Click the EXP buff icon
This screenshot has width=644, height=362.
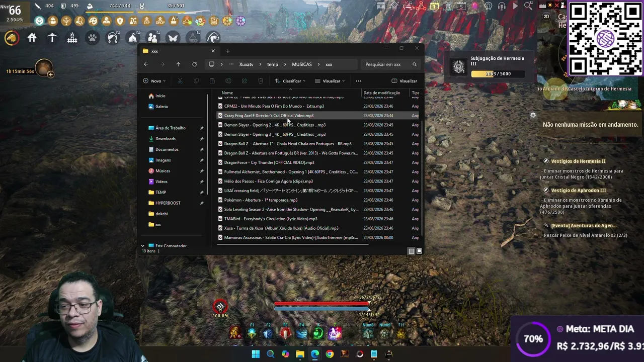pos(147,21)
